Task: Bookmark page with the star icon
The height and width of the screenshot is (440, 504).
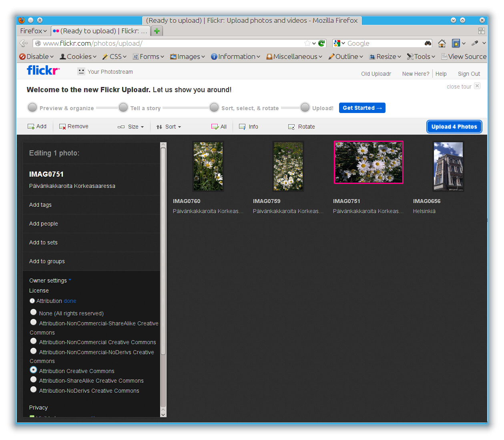Action: (x=307, y=43)
